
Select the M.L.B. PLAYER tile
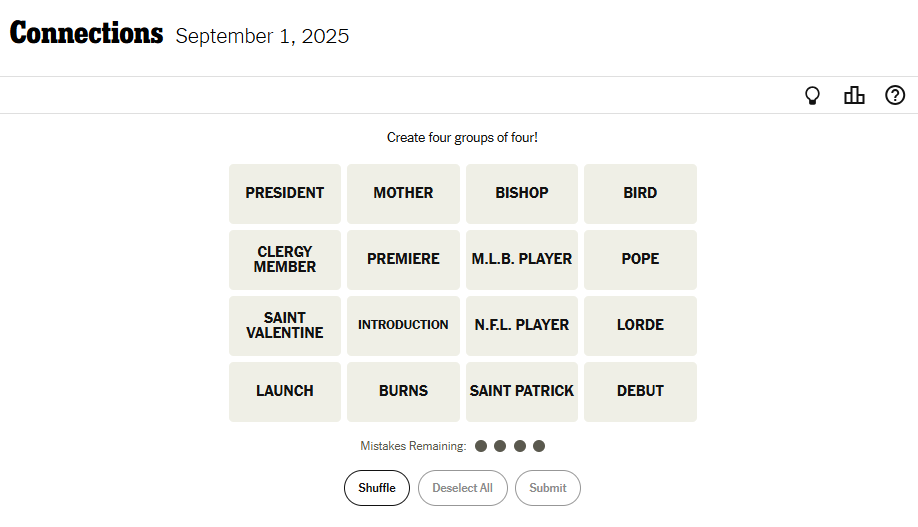point(522,259)
